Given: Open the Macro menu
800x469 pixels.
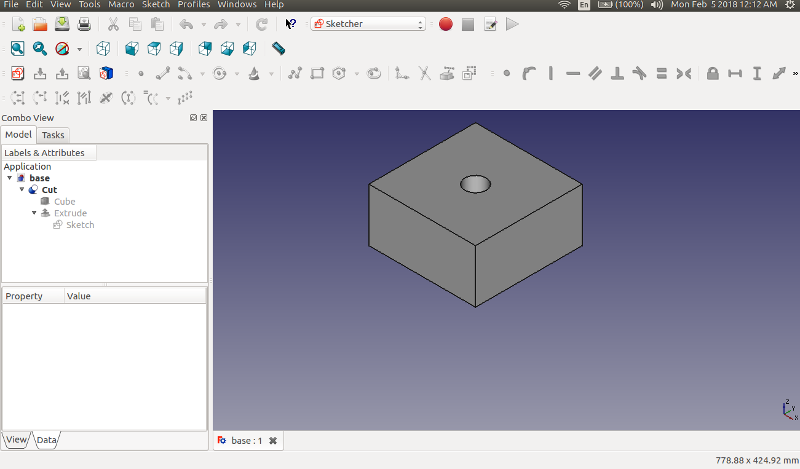Looking at the screenshot, I should click(x=121, y=5).
